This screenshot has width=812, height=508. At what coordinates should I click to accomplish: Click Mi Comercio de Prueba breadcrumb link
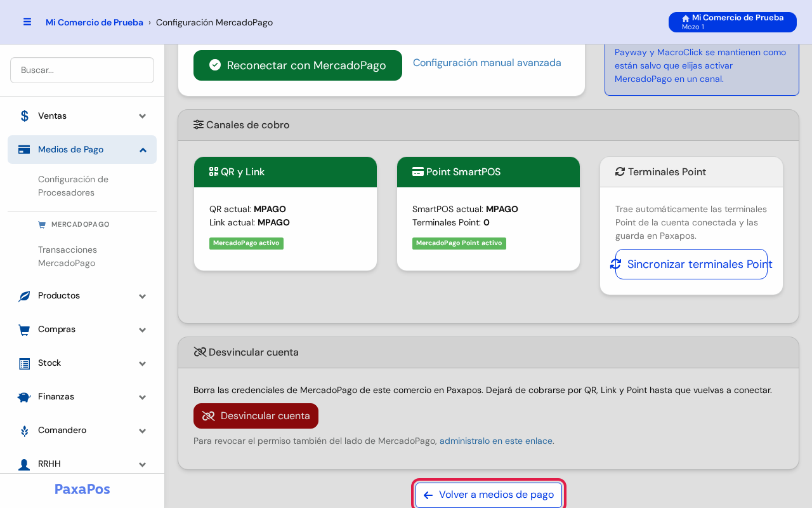coord(95,22)
